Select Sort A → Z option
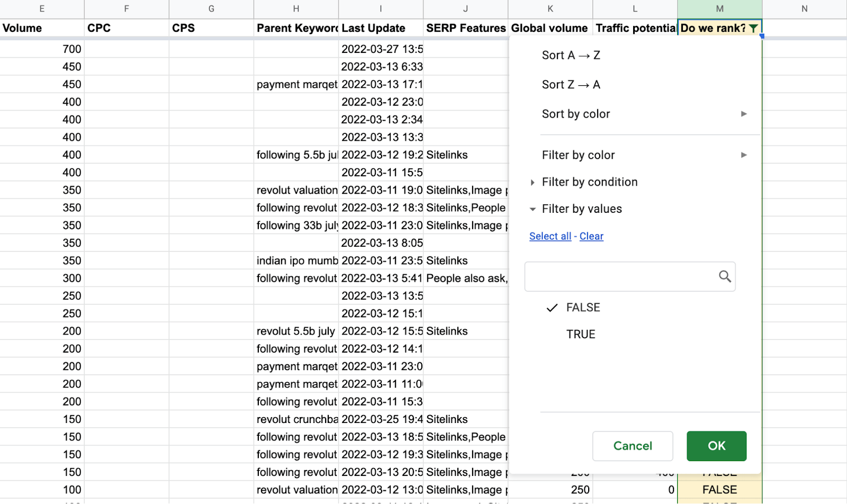 point(571,55)
